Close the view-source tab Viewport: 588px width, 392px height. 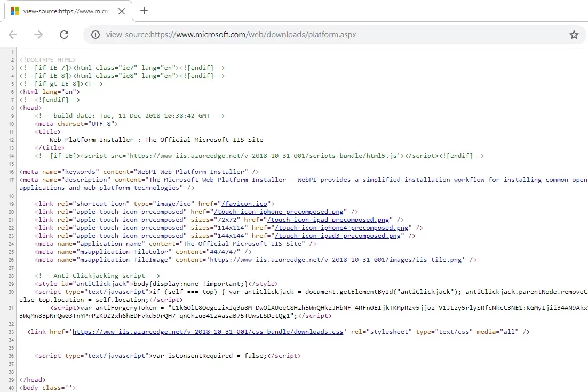pyautogui.click(x=121, y=11)
